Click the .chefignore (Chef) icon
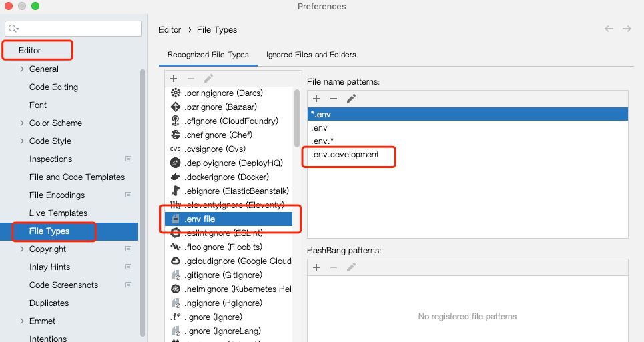Screen dimensions: 644x342 (176, 135)
